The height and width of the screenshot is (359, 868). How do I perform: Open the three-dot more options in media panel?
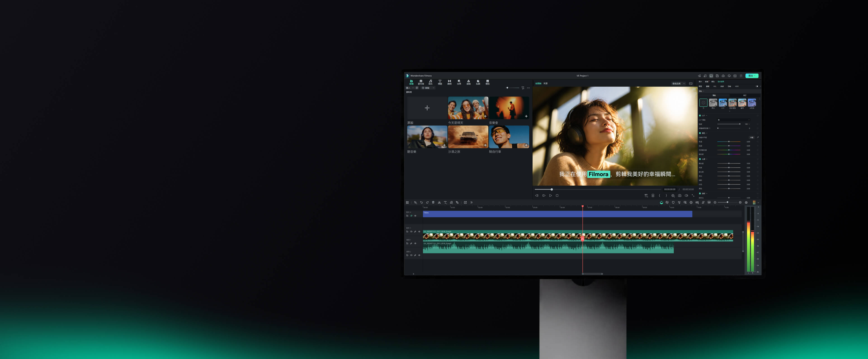coord(528,88)
